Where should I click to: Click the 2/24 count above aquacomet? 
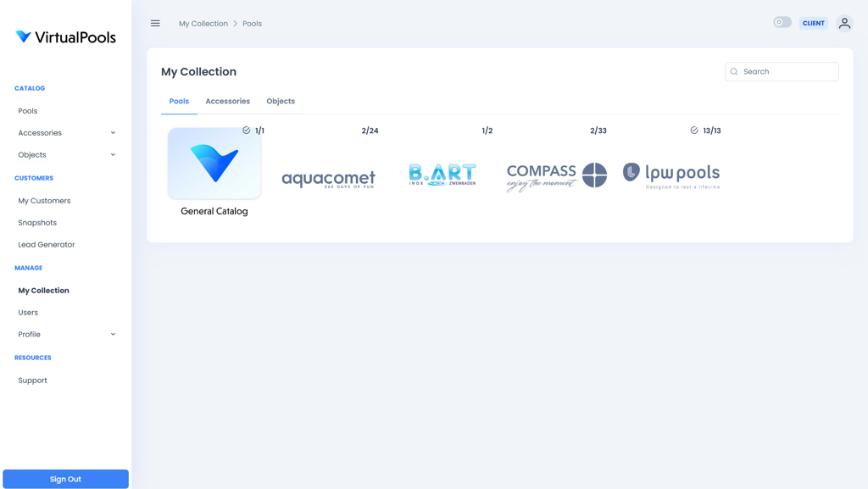(x=370, y=131)
